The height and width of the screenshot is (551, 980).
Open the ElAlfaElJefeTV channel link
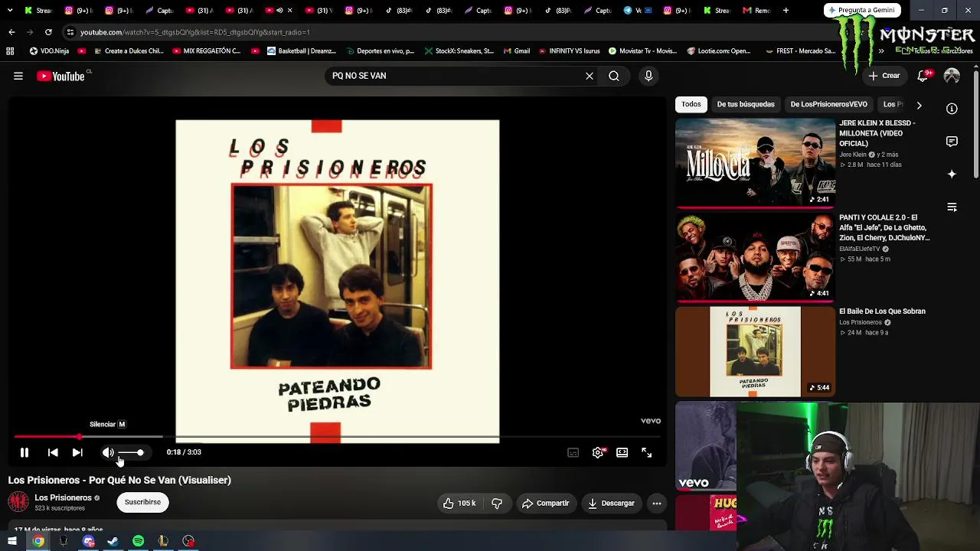(860, 249)
